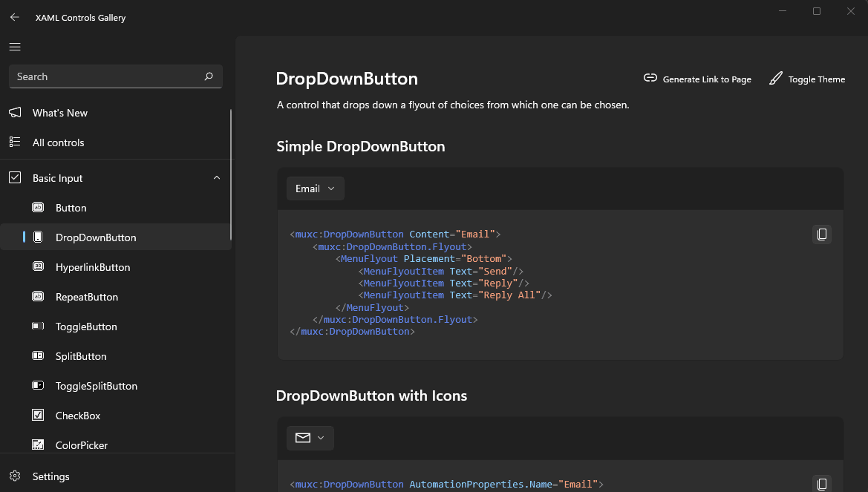The width and height of the screenshot is (868, 492).
Task: Click Generate Link to Page label
Action: 707,79
